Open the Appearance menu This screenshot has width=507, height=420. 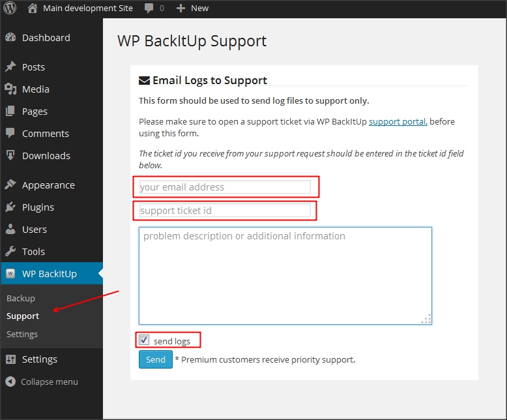(x=48, y=185)
